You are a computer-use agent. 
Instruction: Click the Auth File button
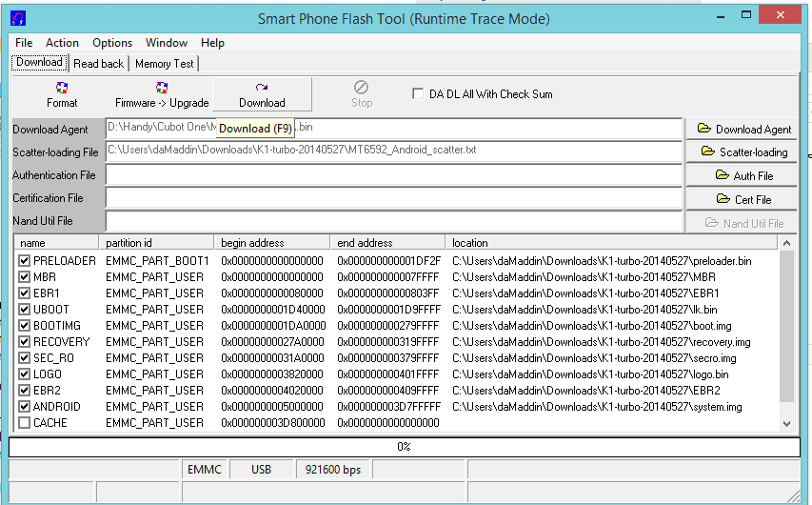point(742,175)
